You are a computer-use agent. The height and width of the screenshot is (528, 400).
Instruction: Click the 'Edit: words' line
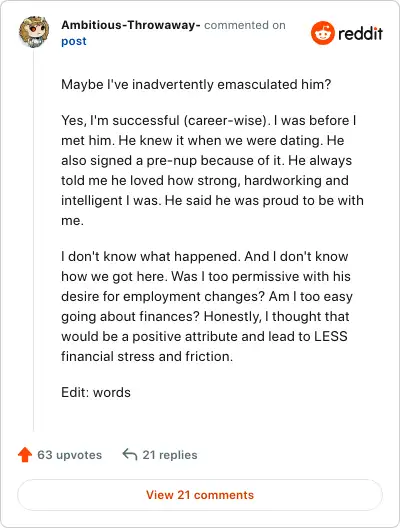tap(96, 392)
